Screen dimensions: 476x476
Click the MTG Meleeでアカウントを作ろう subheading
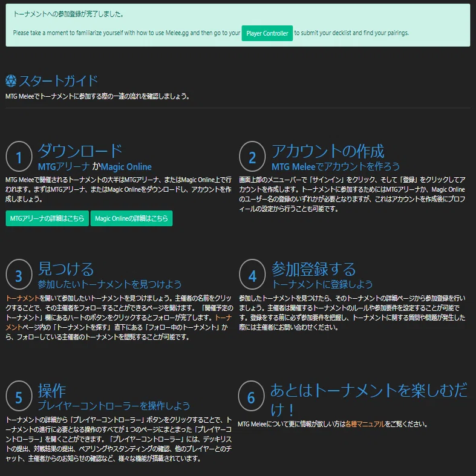pos(336,166)
